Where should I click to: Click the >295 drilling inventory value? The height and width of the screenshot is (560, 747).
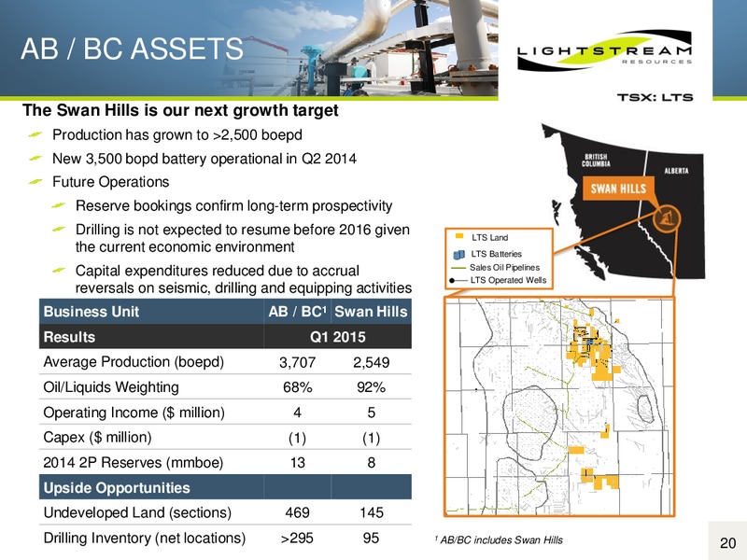click(297, 539)
